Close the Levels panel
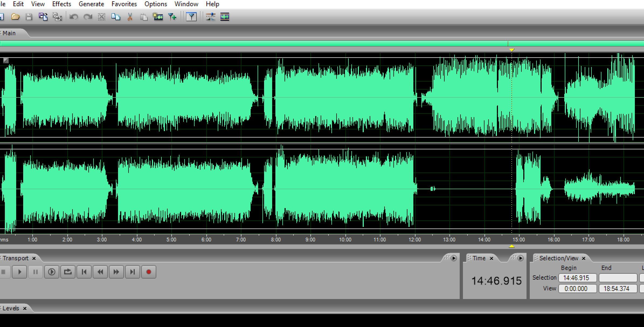This screenshot has width=644, height=327. click(x=25, y=308)
